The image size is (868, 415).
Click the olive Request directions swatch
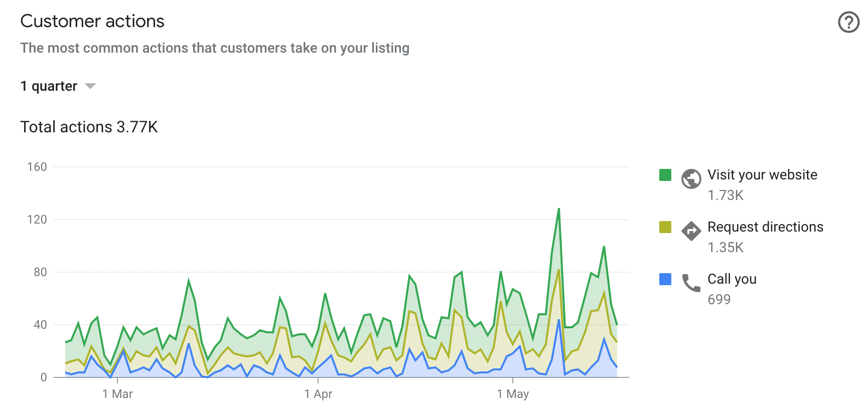point(665,227)
